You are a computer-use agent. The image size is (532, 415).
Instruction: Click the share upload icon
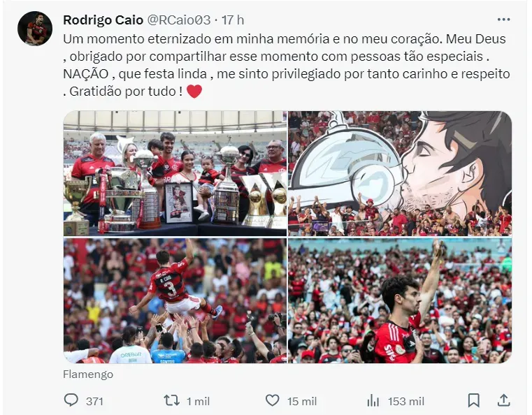pos(504,400)
